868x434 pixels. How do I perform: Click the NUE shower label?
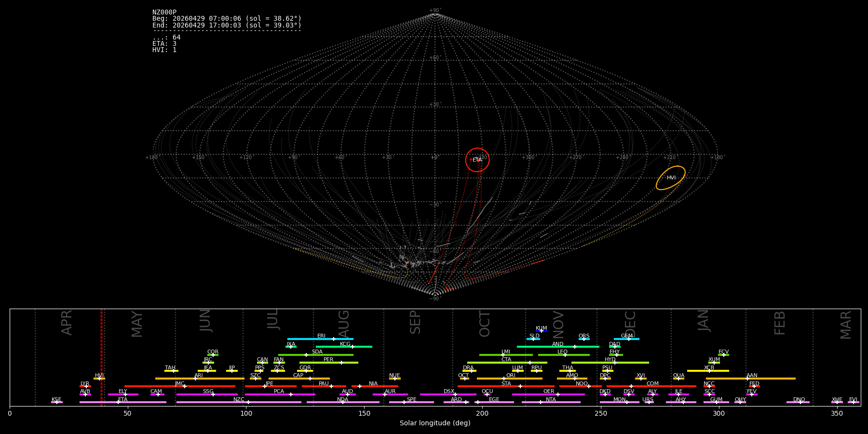[x=394, y=376]
